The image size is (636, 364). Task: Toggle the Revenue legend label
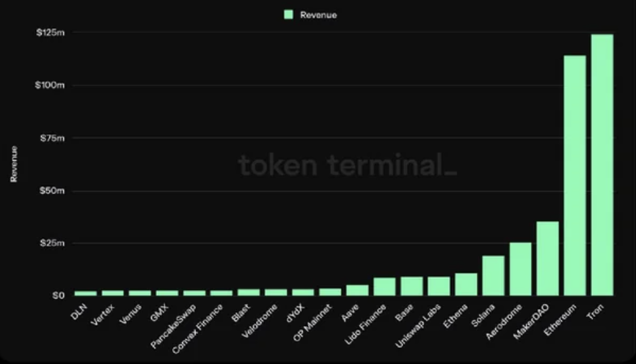(319, 16)
